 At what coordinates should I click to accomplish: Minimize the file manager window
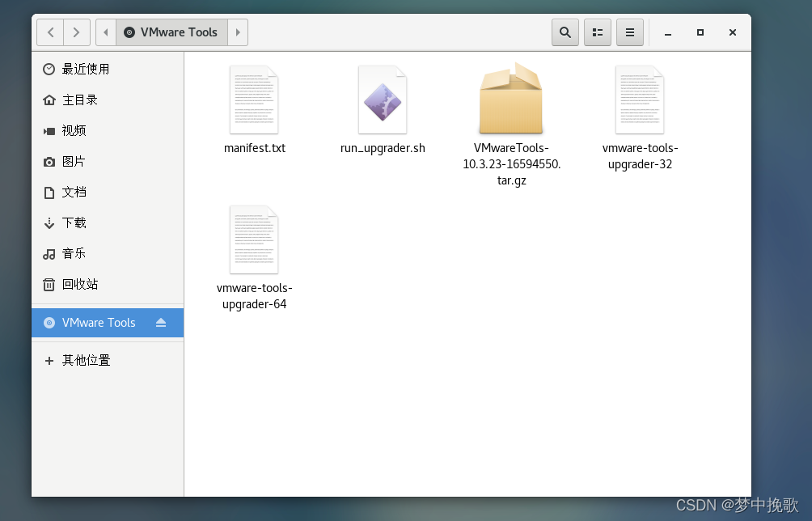point(668,32)
